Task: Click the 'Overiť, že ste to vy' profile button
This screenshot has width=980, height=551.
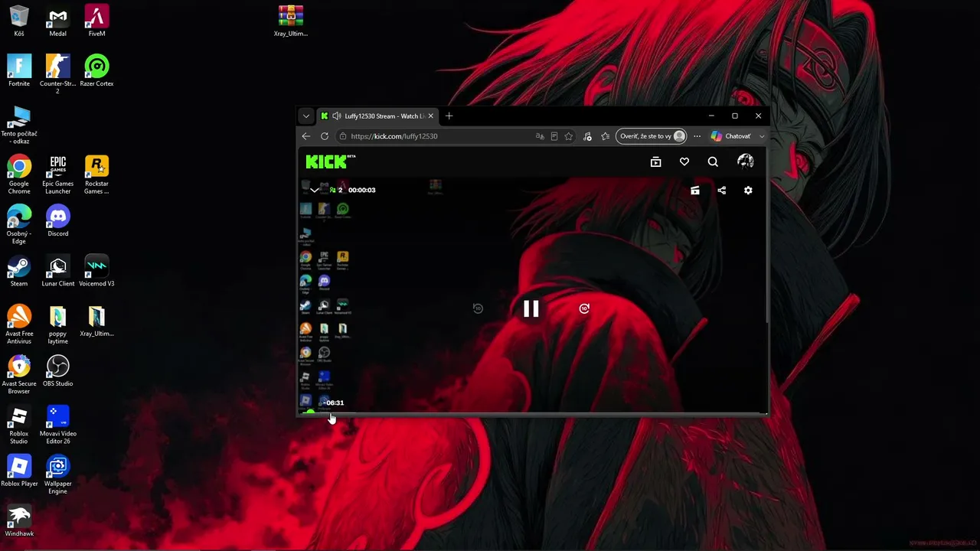Action: pos(652,136)
